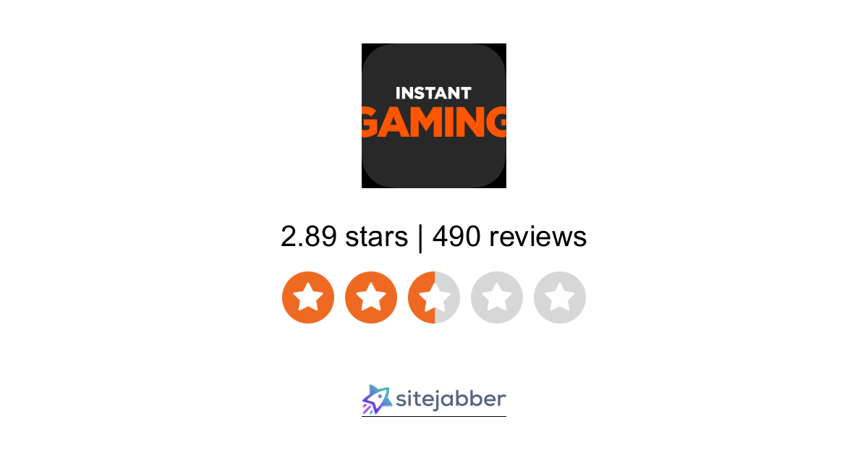Click the Sitejabber rocket icon
Viewport: 868px width, 456px height.
pyautogui.click(x=377, y=400)
